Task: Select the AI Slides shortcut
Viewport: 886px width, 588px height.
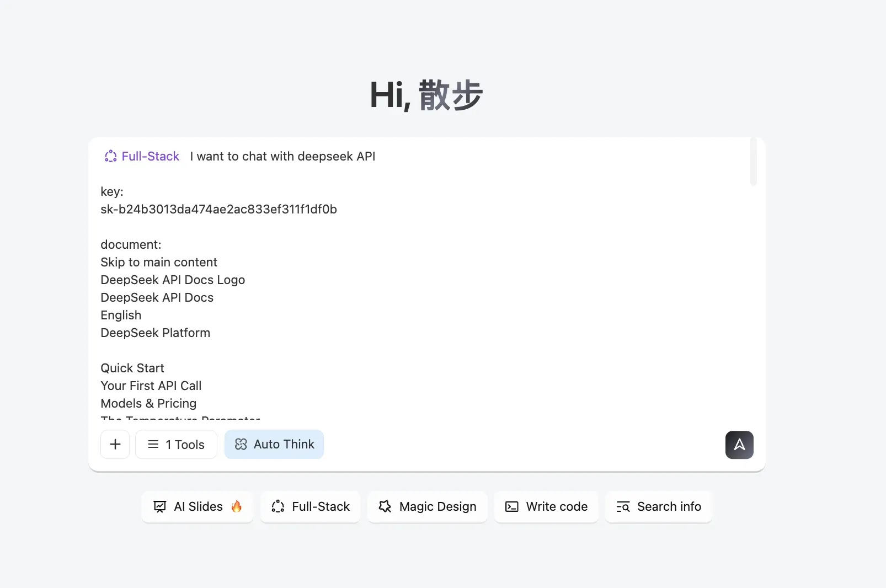Action: 198,506
